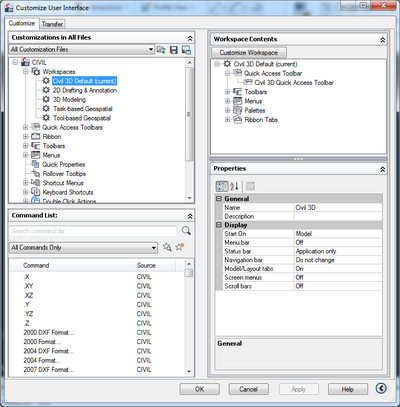Expand Ribbon Tabs in Workspace Contents
This screenshot has width=400, height=407.
click(227, 119)
